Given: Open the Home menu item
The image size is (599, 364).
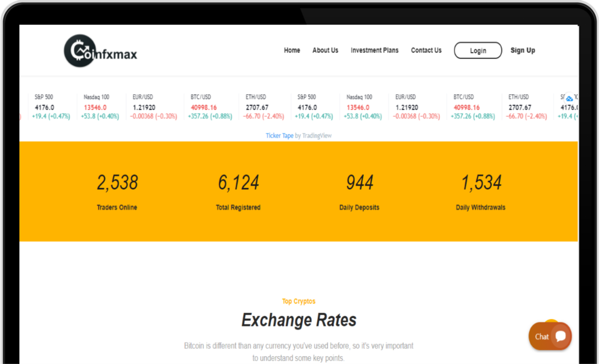Looking at the screenshot, I should click(292, 50).
